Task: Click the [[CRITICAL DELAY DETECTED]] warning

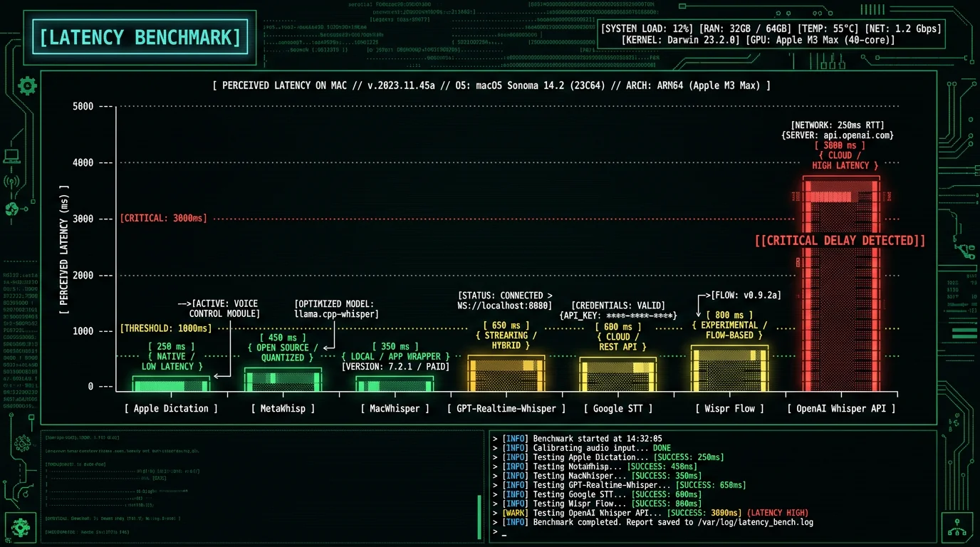Action: pos(840,241)
